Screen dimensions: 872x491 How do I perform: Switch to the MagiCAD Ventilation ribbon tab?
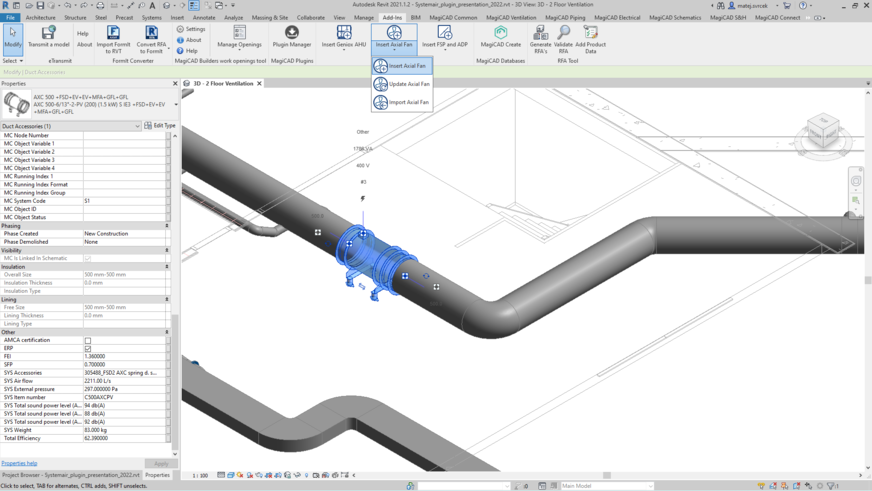[511, 17]
